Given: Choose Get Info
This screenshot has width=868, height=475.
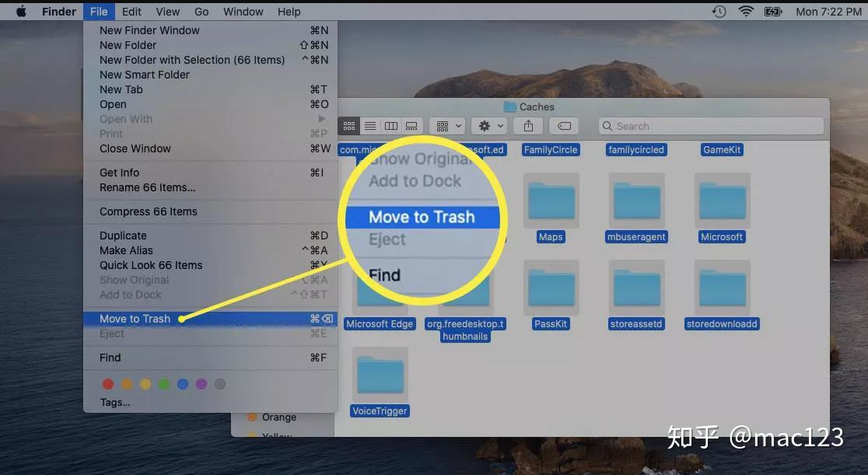Looking at the screenshot, I should (210, 173).
